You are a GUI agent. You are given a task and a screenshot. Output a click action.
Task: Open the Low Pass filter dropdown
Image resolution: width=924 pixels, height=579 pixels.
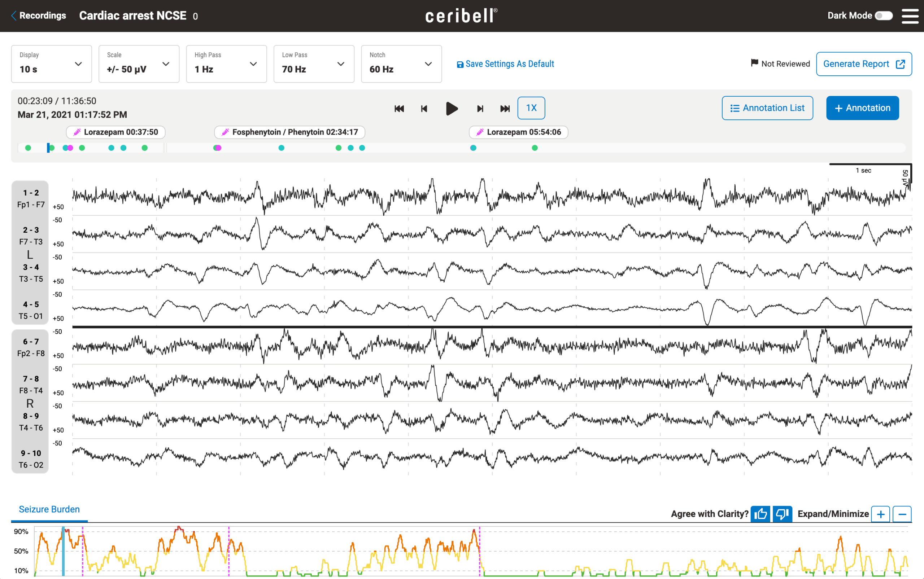click(314, 63)
